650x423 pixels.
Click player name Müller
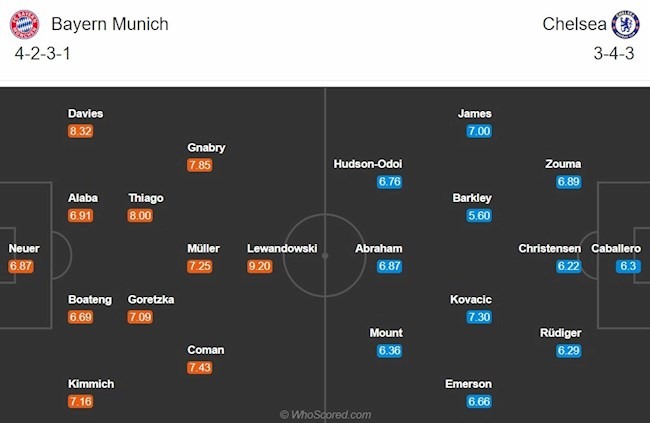coord(203,248)
